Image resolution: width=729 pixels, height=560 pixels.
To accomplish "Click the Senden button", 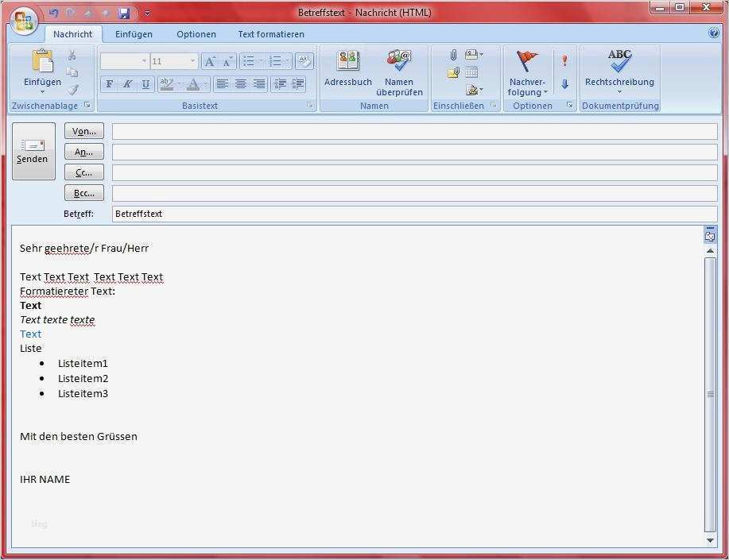I will [x=33, y=151].
